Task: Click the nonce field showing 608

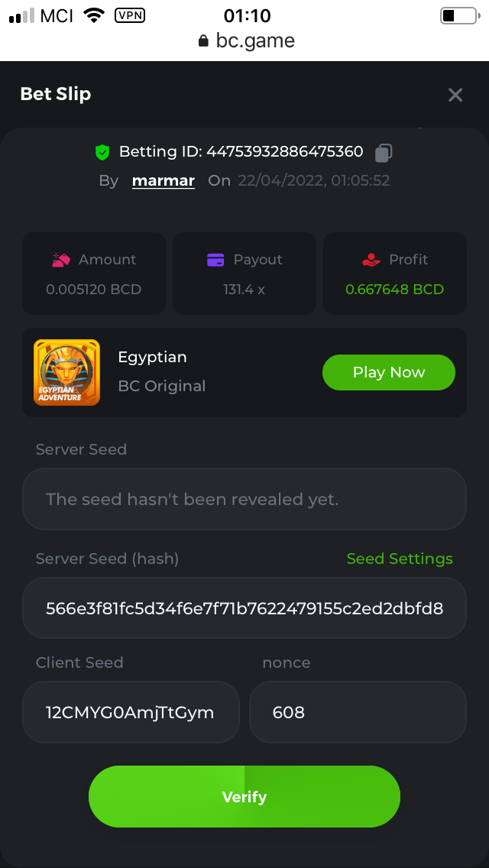Action: coord(358,712)
